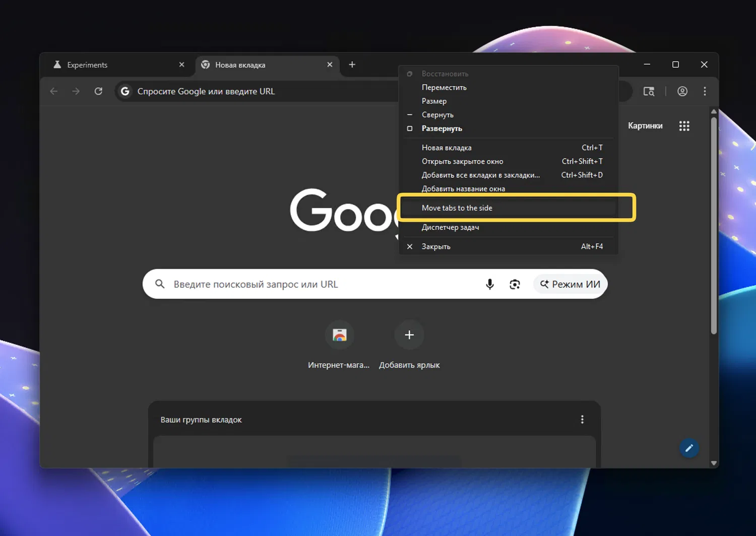This screenshot has height=536, width=756.
Task: Open Режим ИИ mode
Action: [x=570, y=284]
